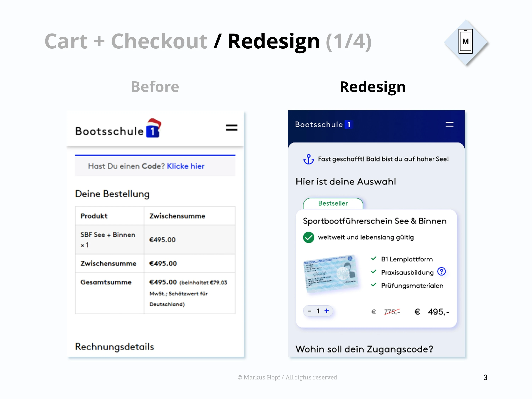Viewport: 532px width, 399px height.
Task: Click the € 495,- price
Action: click(432, 312)
